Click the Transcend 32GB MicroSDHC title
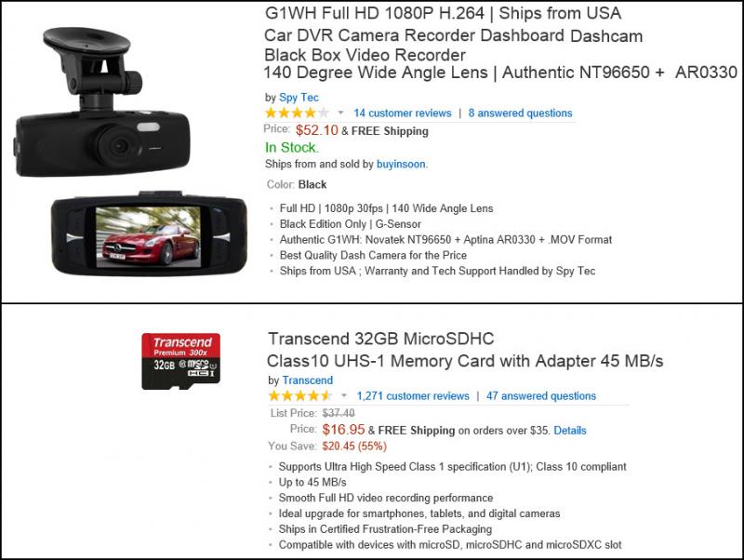744x560 pixels. point(465,350)
